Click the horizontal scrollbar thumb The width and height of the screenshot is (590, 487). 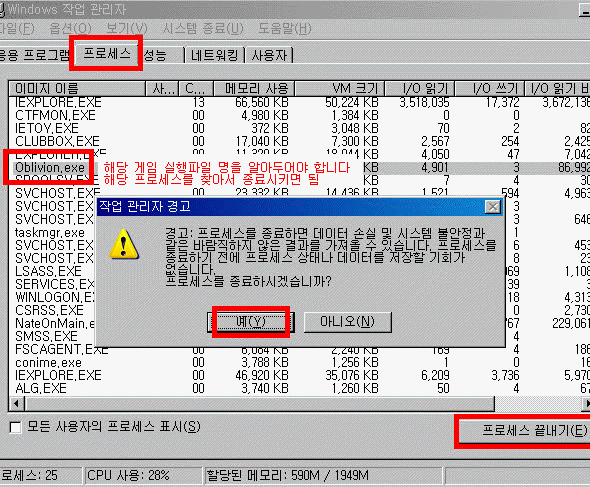259,404
